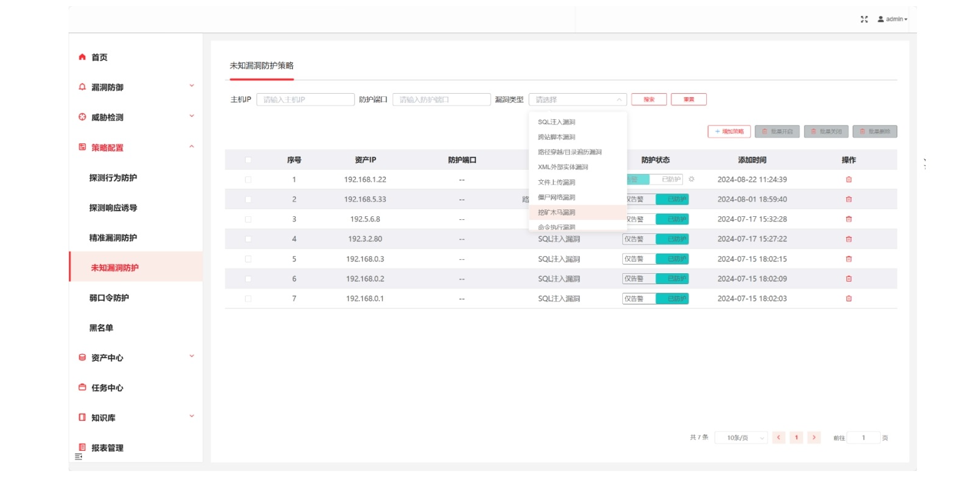Click the 主机IP input field

pos(305,99)
